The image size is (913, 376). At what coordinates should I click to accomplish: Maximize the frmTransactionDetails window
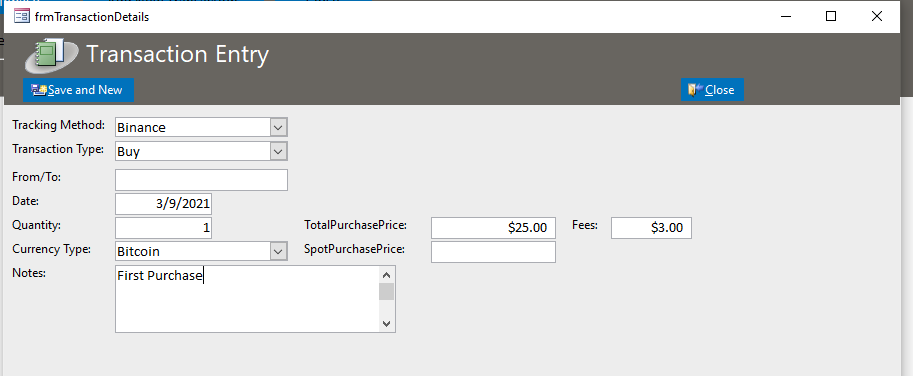pos(831,16)
